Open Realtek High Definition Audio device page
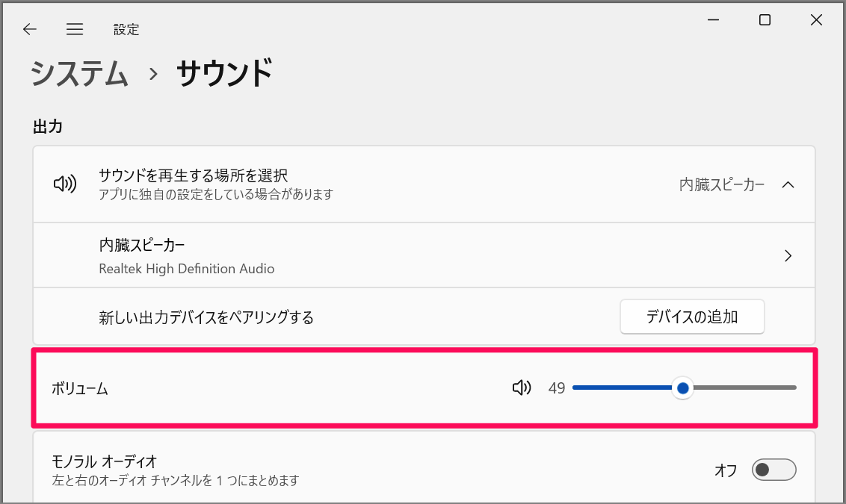Viewport: 846px width, 504px height. pos(422,255)
